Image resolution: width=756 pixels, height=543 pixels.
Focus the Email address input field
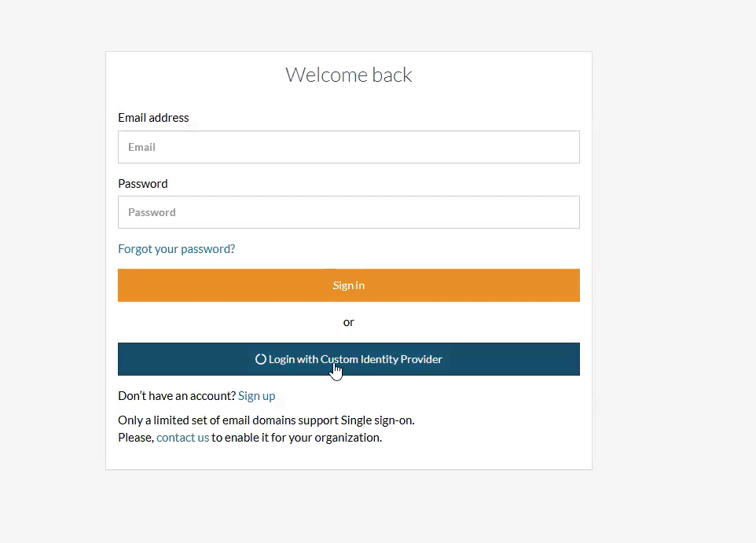coord(348,147)
